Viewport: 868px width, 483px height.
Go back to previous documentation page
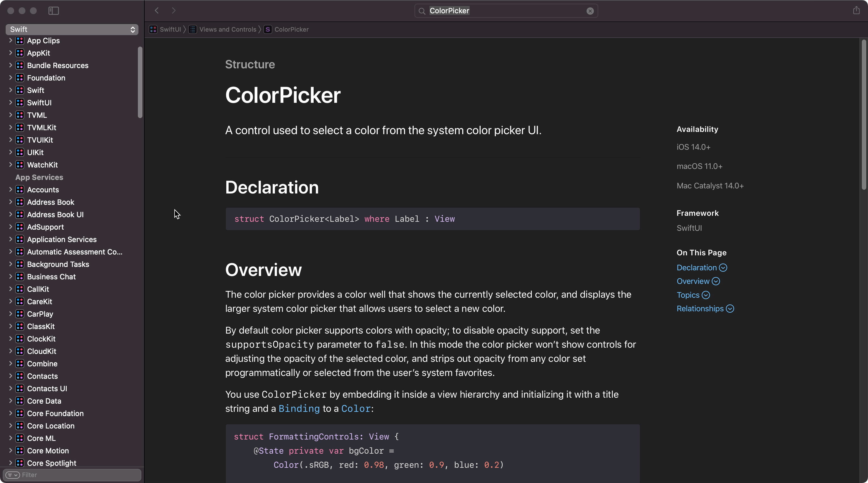(x=157, y=11)
